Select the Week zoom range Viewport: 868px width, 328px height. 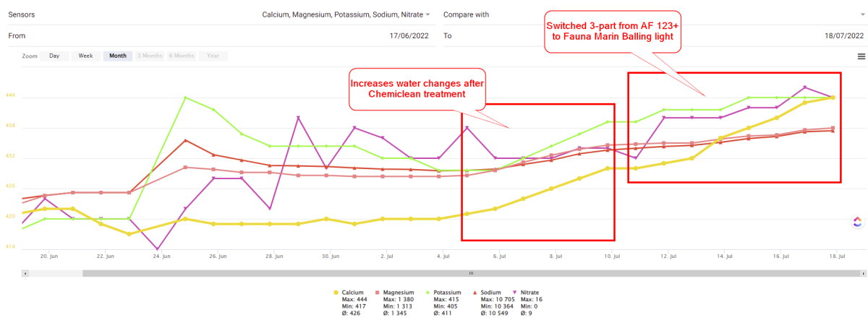[x=85, y=56]
